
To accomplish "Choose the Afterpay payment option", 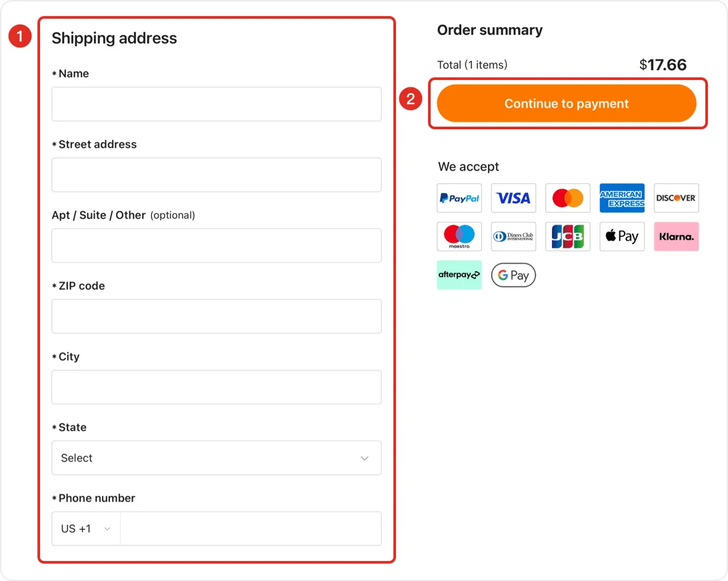I will click(459, 275).
